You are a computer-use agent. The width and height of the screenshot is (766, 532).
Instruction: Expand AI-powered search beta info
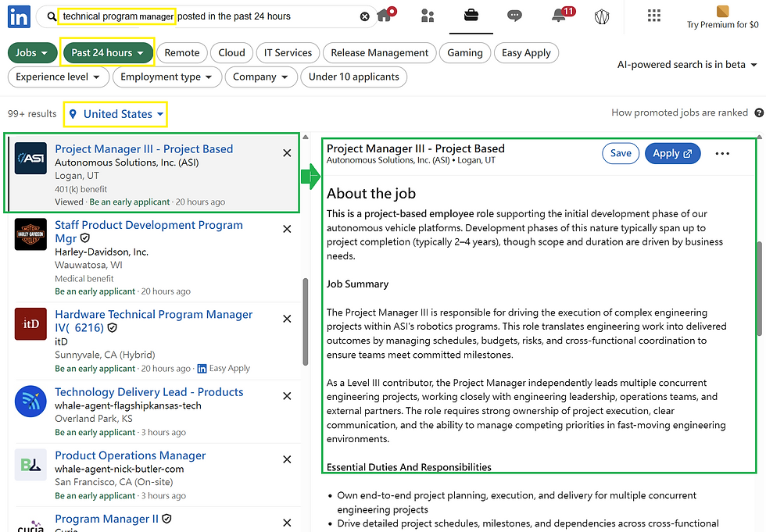pos(687,65)
